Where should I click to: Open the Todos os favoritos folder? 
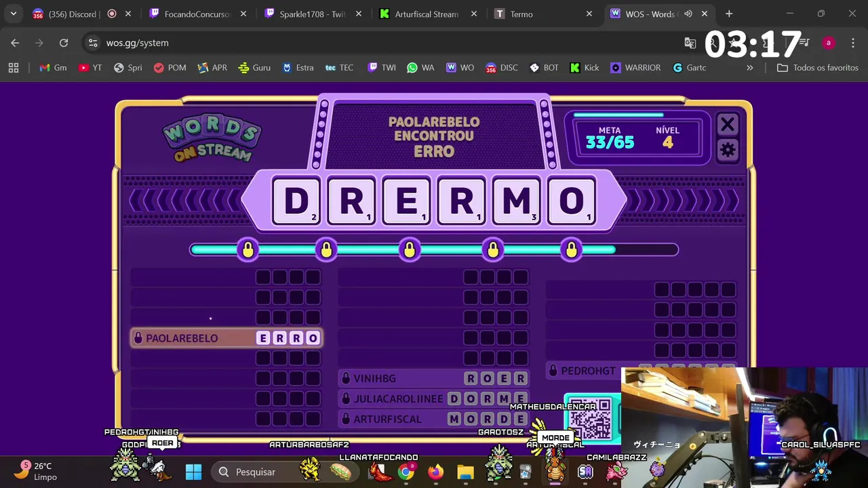tap(817, 68)
